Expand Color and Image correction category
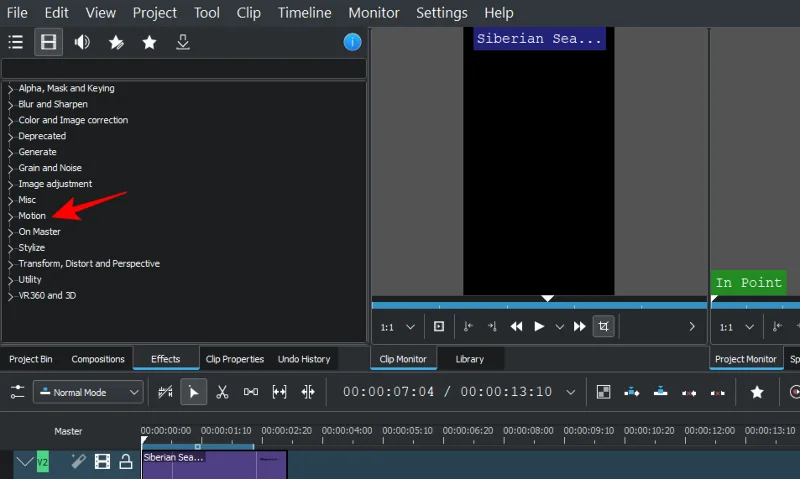 10,120
